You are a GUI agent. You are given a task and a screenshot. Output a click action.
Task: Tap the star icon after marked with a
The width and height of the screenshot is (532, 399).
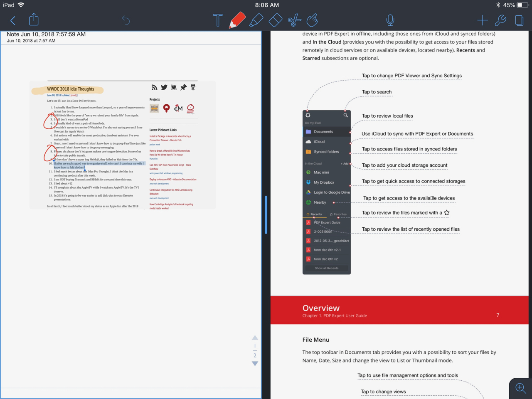[x=447, y=212]
